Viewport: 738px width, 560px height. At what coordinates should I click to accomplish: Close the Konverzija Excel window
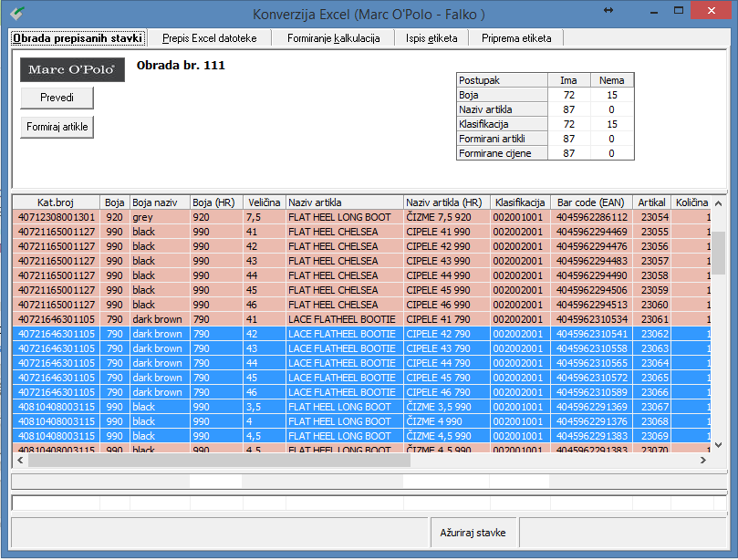tap(712, 10)
